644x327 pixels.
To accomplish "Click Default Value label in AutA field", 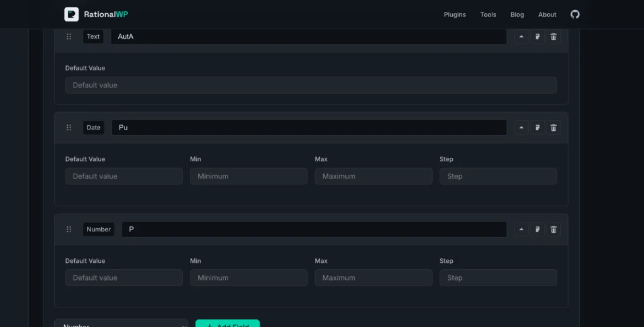I will click(x=85, y=68).
